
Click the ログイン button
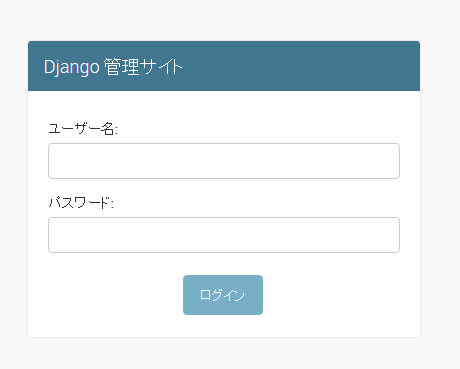point(223,295)
